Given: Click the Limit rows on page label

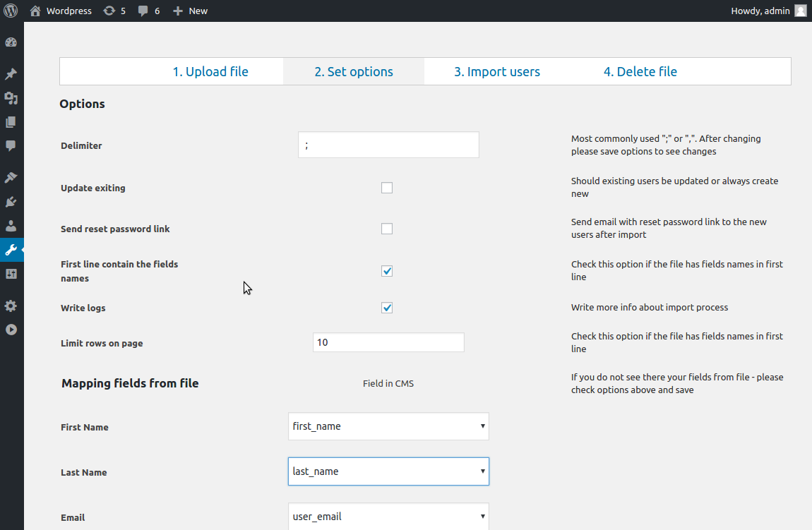Looking at the screenshot, I should click(x=102, y=343).
